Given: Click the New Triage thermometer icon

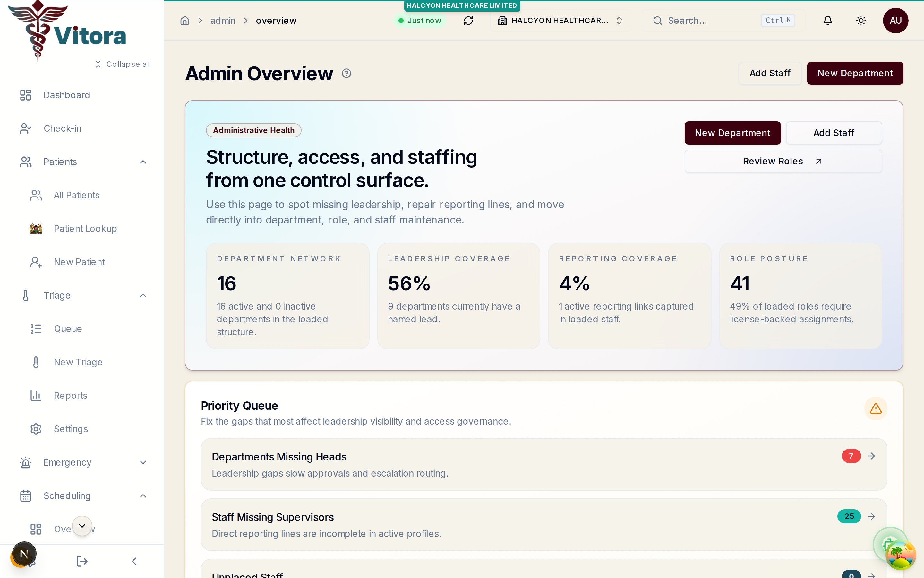Looking at the screenshot, I should pos(36,363).
